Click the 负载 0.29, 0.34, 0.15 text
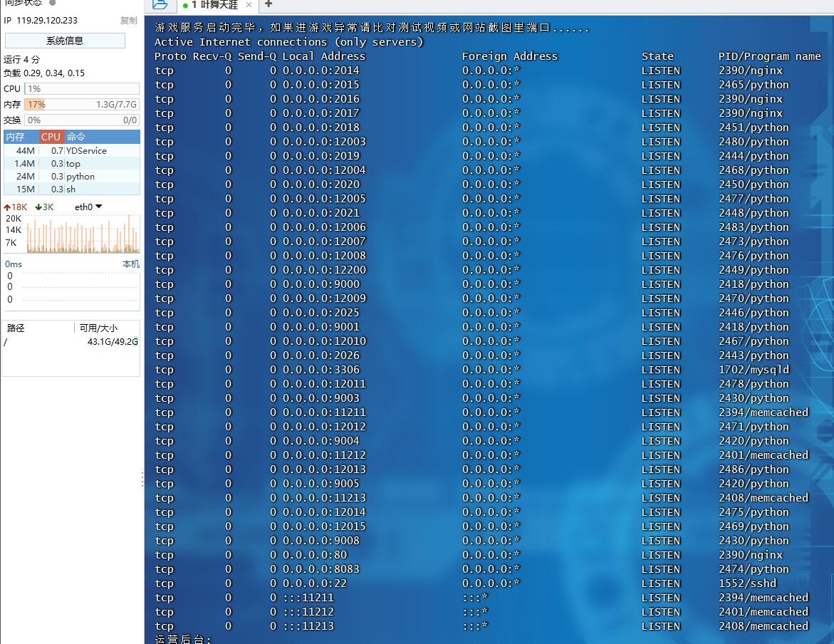 44,73
